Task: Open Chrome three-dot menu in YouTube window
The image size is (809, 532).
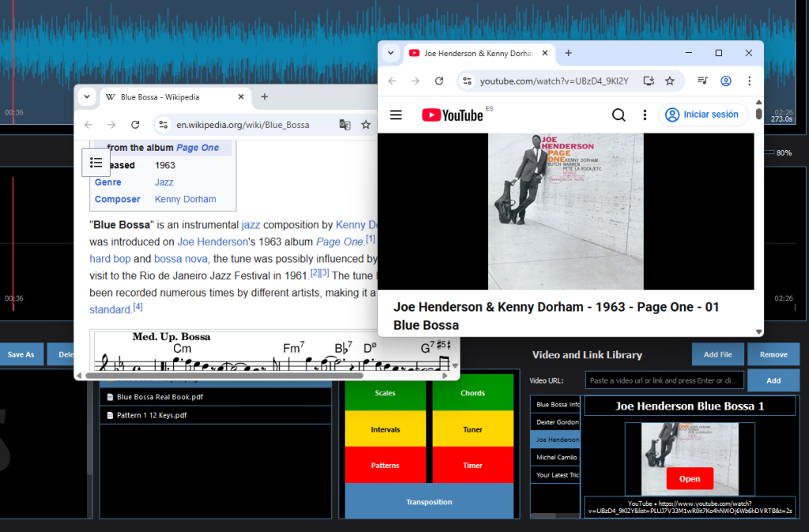Action: (x=749, y=81)
